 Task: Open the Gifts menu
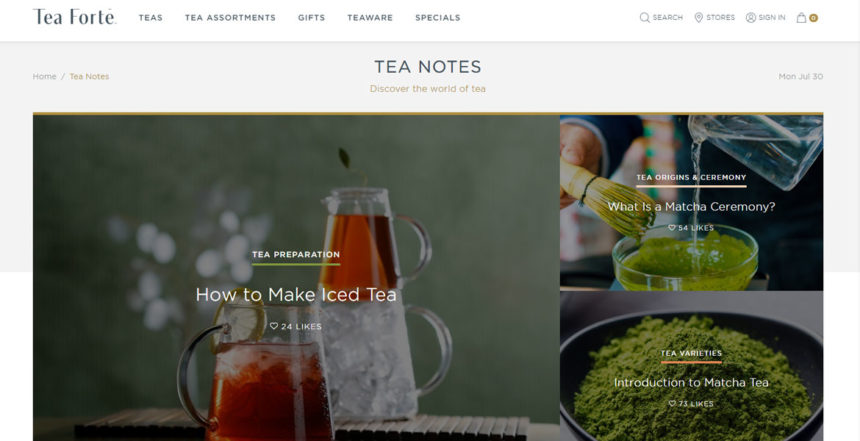[x=312, y=18]
